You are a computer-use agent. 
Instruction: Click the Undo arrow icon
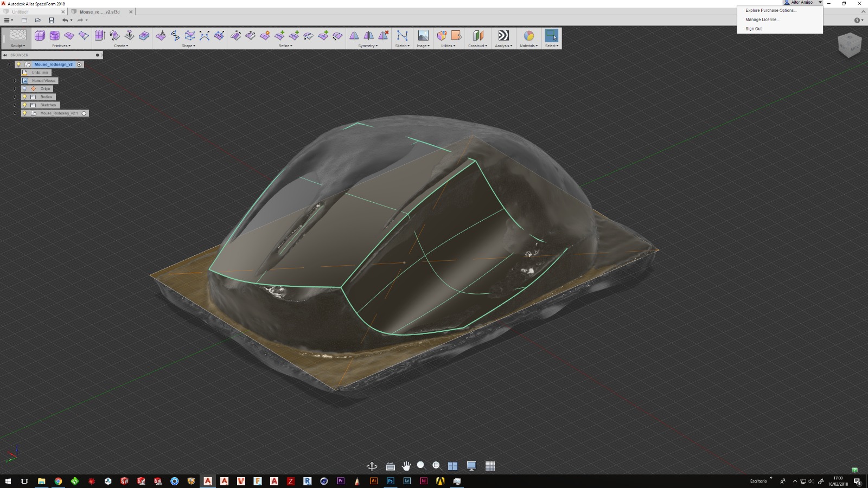coord(65,20)
